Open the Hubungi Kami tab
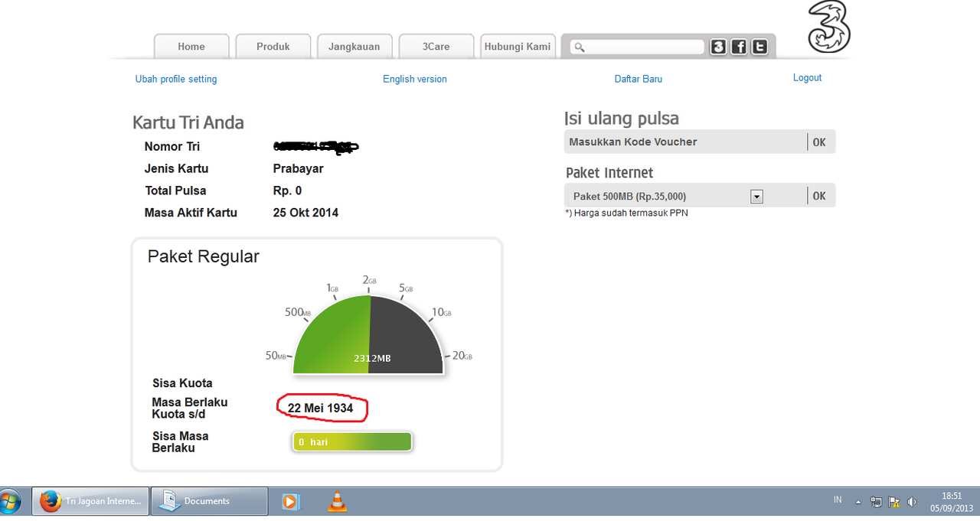Viewport: 980px width, 521px height. 518,47
